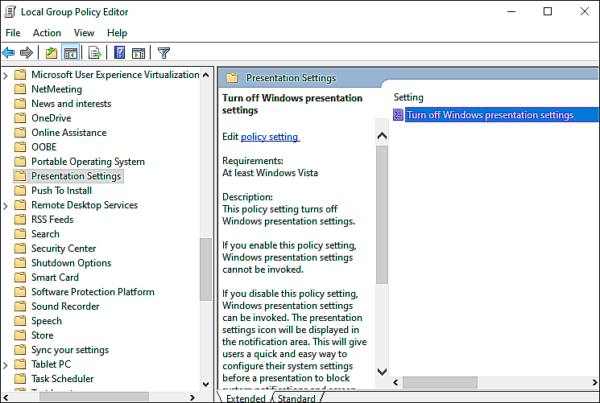This screenshot has height=403, width=600.
Task: Toggle Show/Hide Console Tree icon
Action: tap(71, 53)
